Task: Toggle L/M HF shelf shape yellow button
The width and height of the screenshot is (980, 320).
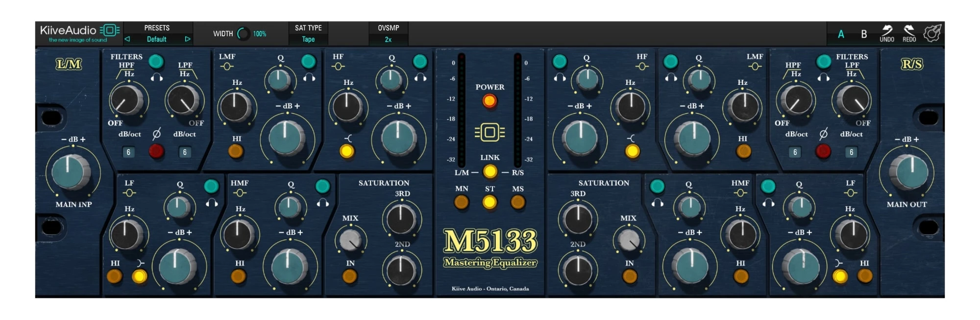Action: 347,151
